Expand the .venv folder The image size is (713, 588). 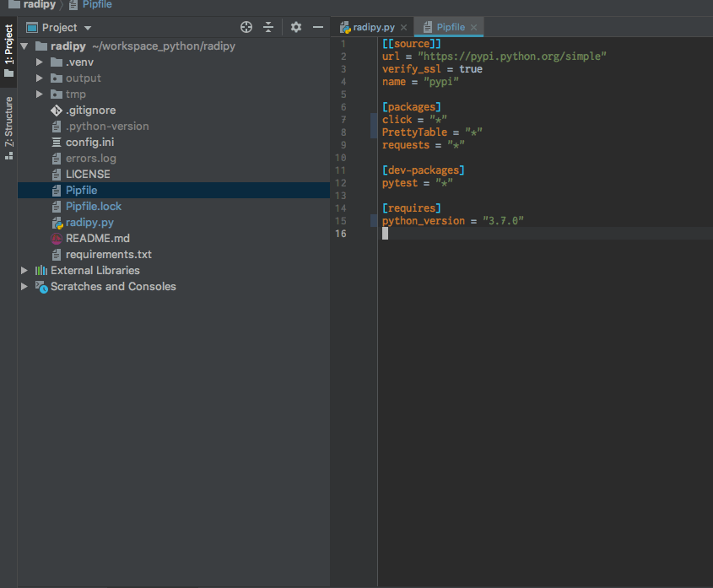[x=38, y=62]
